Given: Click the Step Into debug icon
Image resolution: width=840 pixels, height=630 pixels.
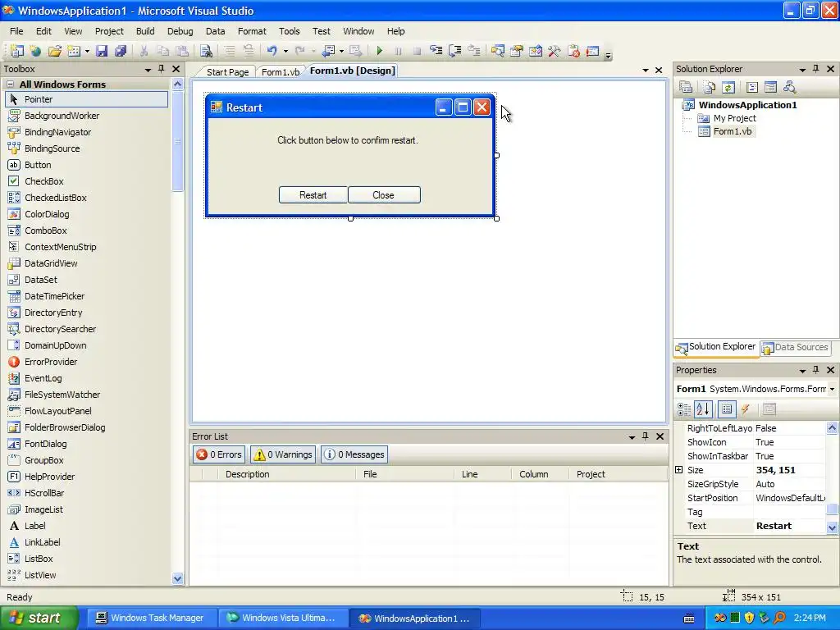Looking at the screenshot, I should 436,51.
